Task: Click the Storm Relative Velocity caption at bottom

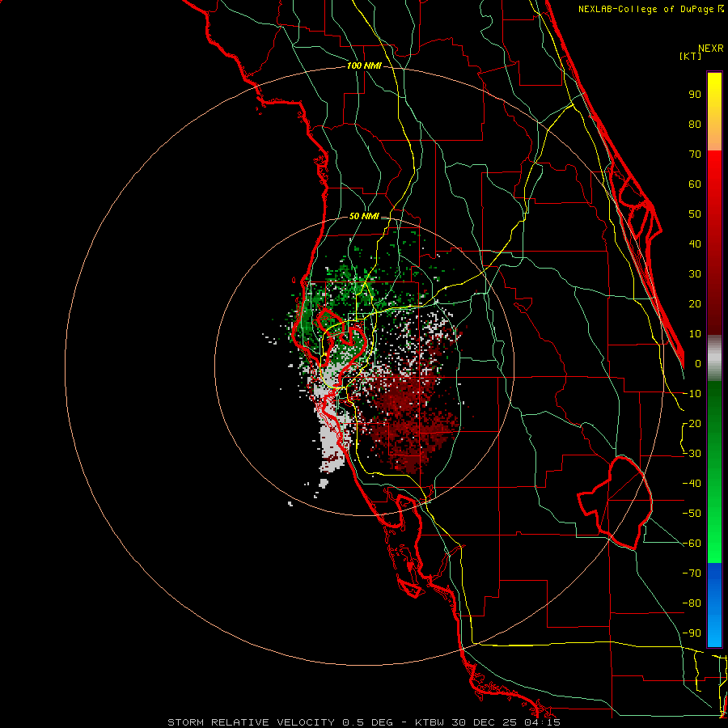Action: 364,722
